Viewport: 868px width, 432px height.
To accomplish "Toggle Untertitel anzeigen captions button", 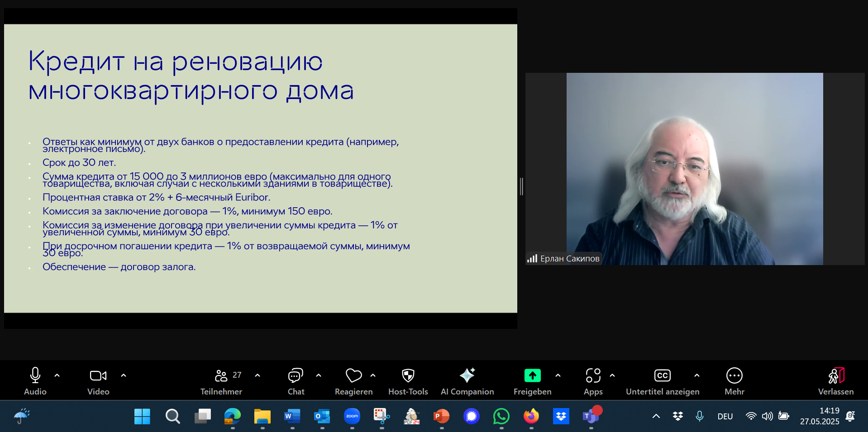I will pyautogui.click(x=662, y=380).
